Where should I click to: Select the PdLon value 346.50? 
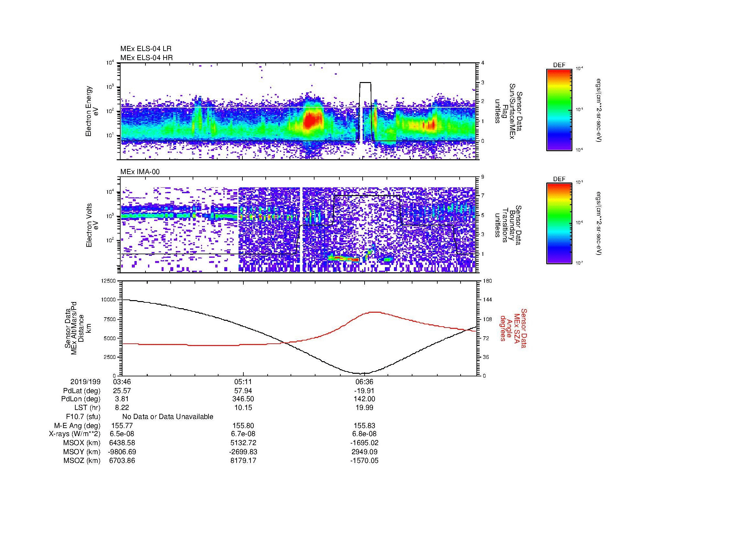243,399
